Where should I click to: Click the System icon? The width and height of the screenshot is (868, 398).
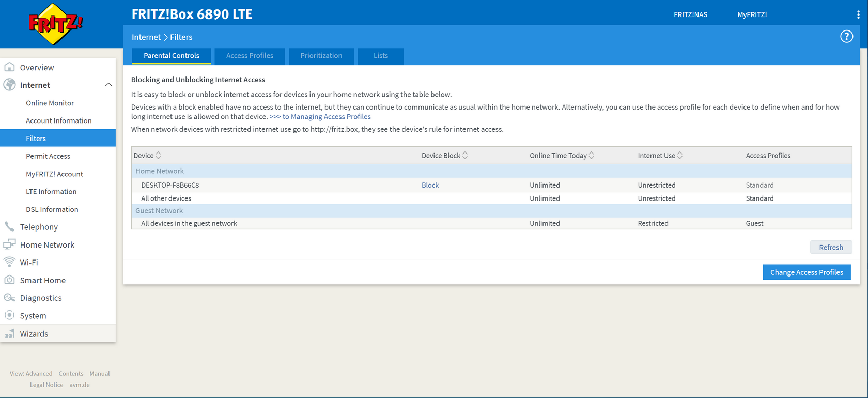pyautogui.click(x=9, y=315)
